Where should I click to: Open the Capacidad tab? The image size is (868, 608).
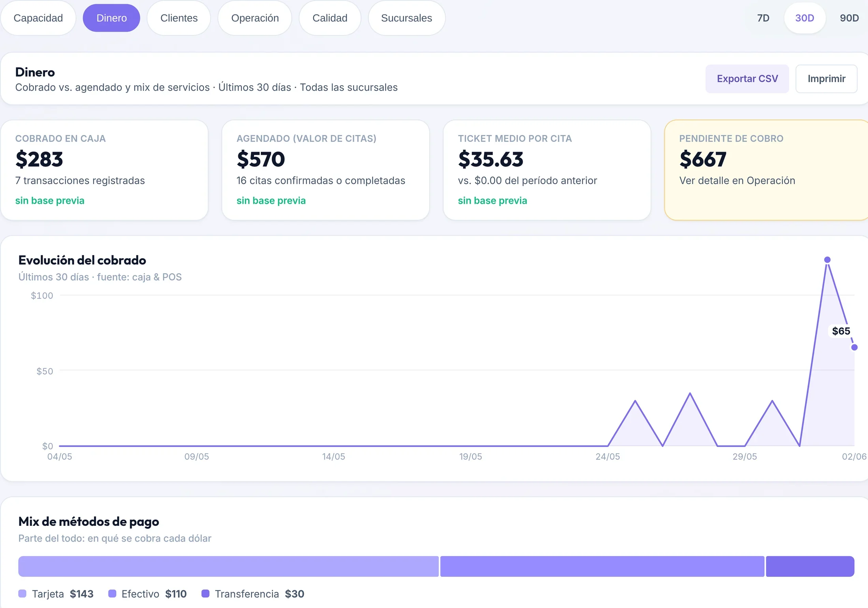coord(38,18)
